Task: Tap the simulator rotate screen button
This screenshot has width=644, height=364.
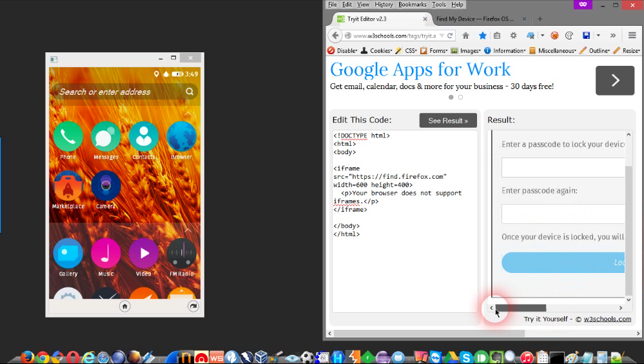Action: (x=193, y=306)
